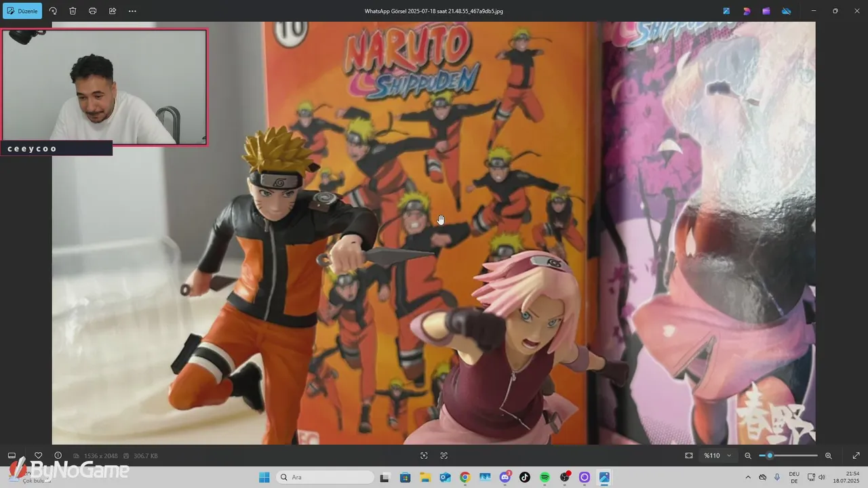Open the share icon in top toolbar
Screen dimensions: 868x488
[x=113, y=11]
